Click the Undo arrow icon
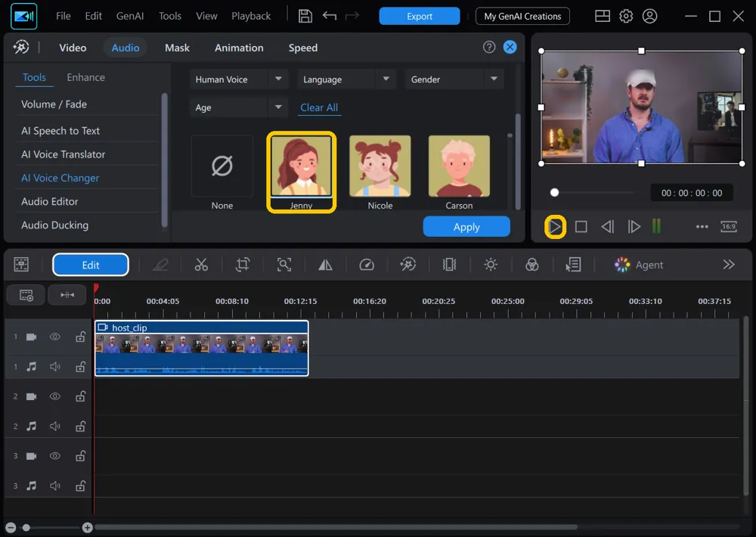 (x=330, y=16)
